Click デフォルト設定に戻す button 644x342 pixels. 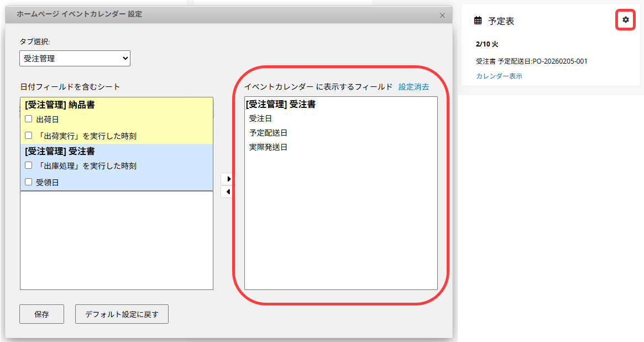pos(122,314)
